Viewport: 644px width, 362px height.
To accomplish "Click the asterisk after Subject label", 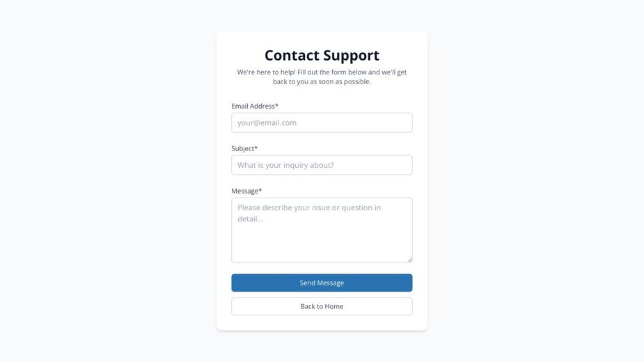I will [256, 148].
